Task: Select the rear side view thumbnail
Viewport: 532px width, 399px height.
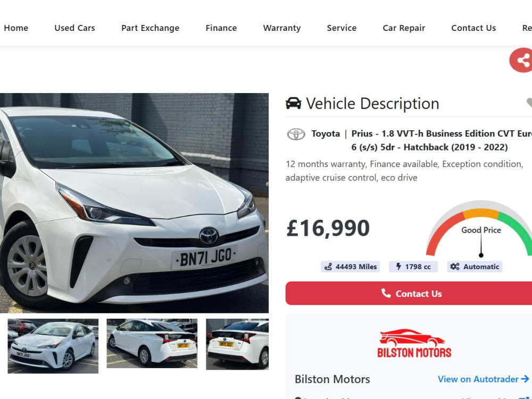Action: (152, 343)
